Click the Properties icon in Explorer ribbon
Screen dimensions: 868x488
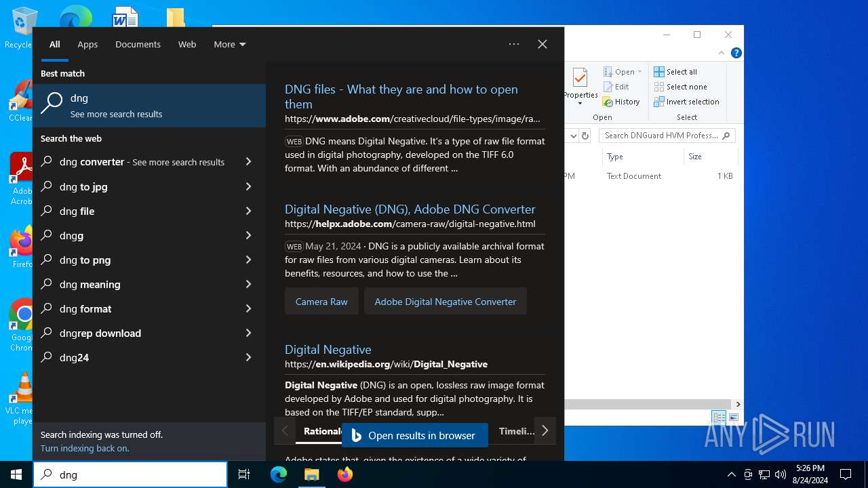580,87
